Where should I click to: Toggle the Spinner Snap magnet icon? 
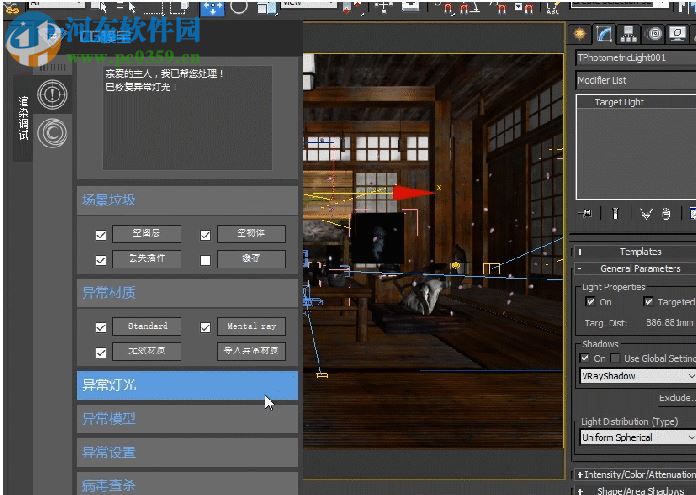tap(524, 8)
